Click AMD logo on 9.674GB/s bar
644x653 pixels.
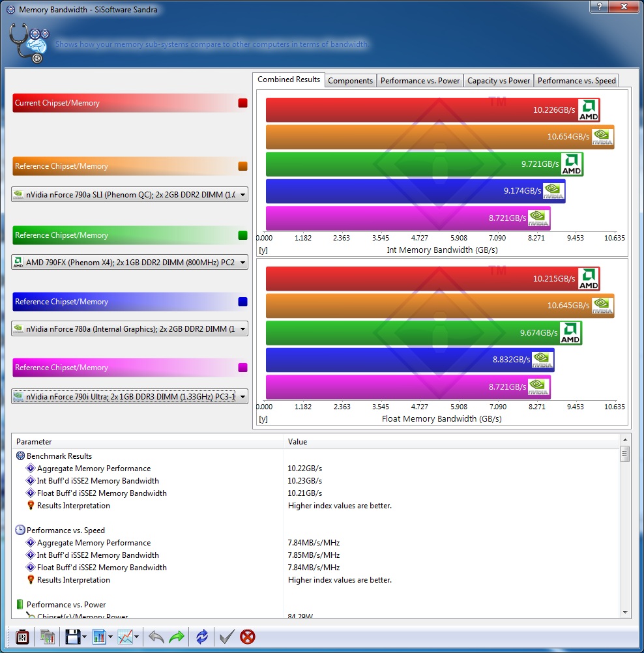(x=570, y=333)
